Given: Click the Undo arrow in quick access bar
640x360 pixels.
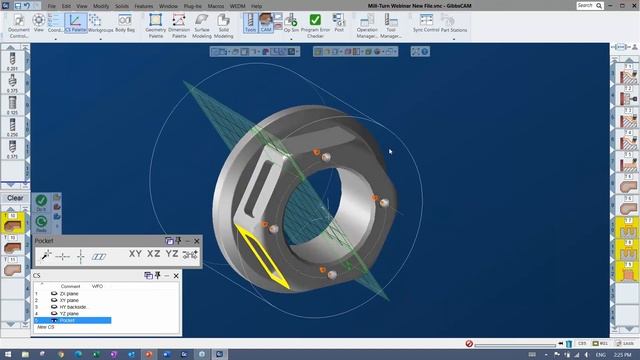Looking at the screenshot, I should (x=27, y=6).
